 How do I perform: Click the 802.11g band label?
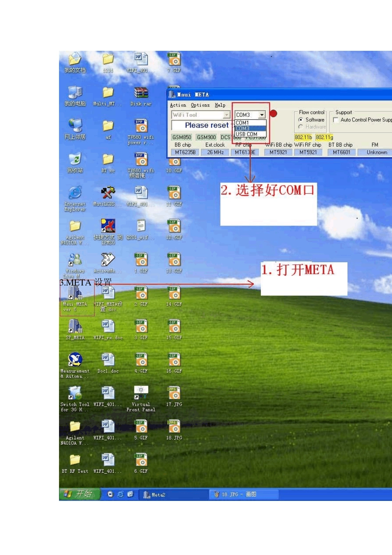(x=324, y=137)
